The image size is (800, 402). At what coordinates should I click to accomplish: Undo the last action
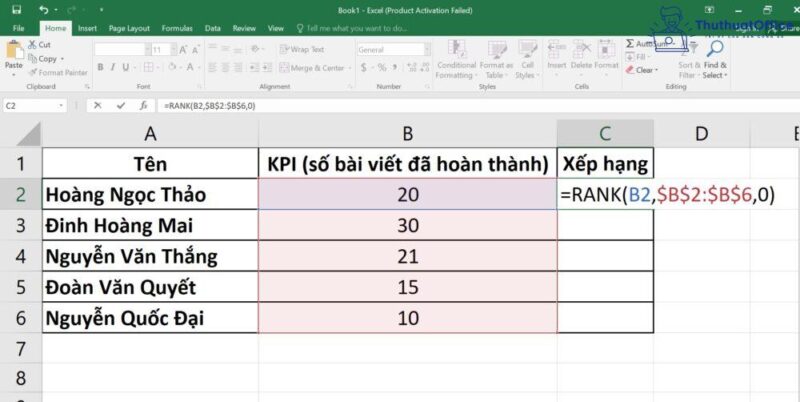43,10
